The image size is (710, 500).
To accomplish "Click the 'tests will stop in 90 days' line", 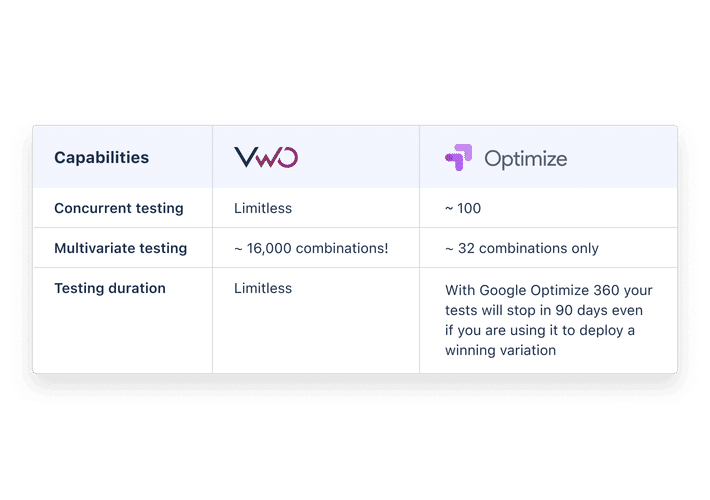I will click(543, 310).
